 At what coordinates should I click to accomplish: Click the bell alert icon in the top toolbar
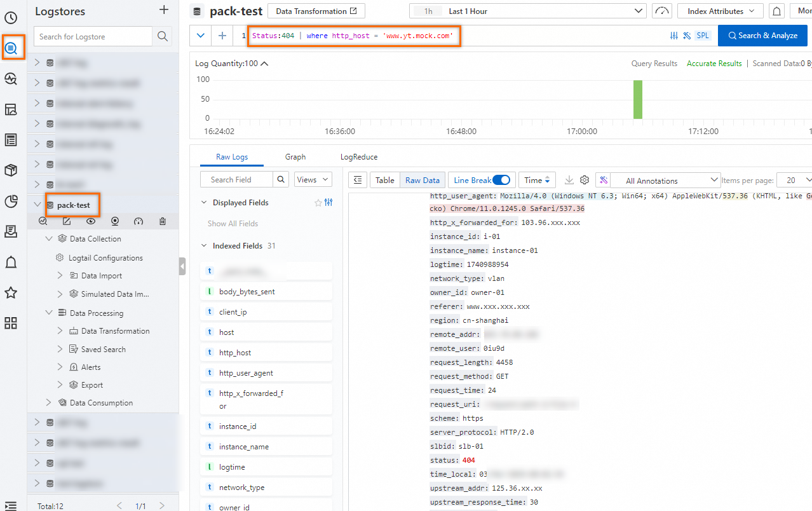click(x=776, y=11)
